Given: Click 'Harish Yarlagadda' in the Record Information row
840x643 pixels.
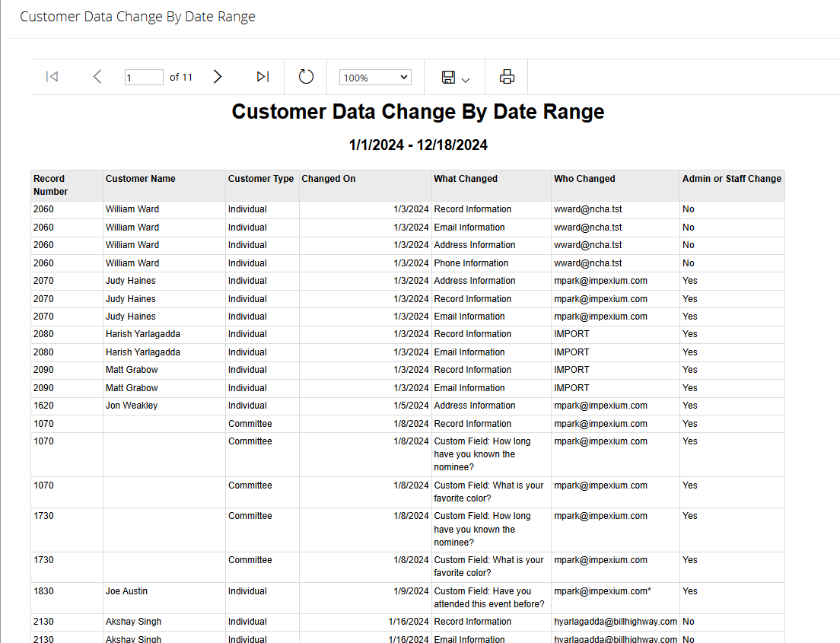Looking at the screenshot, I should 142,334.
